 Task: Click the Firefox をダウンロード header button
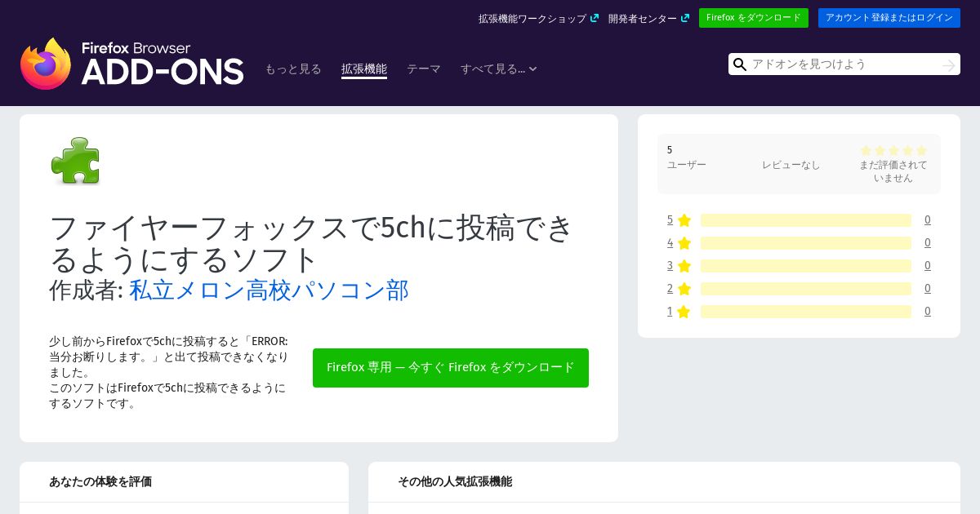coord(754,18)
